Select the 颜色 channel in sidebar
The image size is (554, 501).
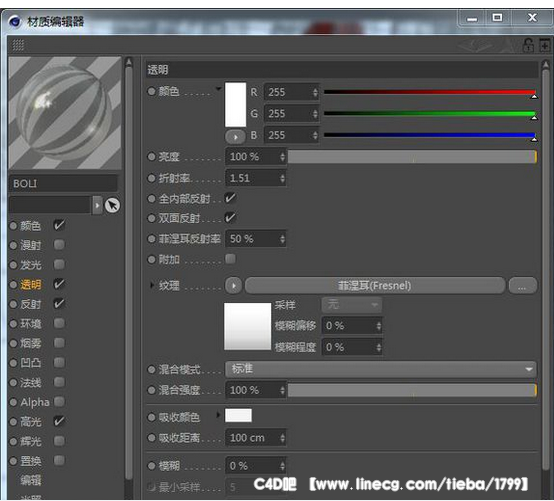[30, 225]
